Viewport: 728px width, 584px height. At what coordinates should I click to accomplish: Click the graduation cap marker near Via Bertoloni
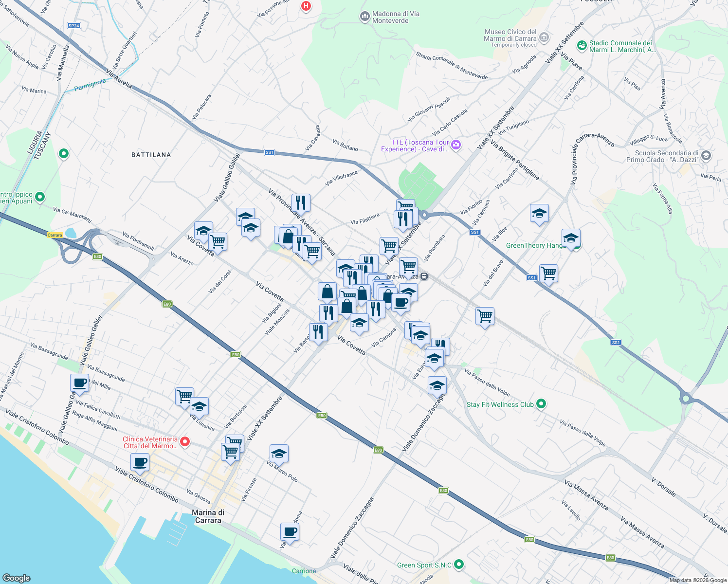pyautogui.click(x=199, y=406)
